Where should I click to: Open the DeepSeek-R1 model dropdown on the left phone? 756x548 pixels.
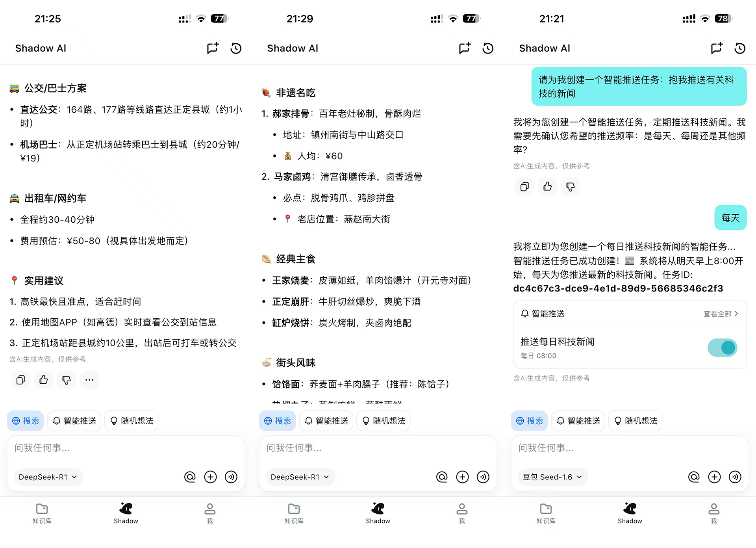[48, 477]
